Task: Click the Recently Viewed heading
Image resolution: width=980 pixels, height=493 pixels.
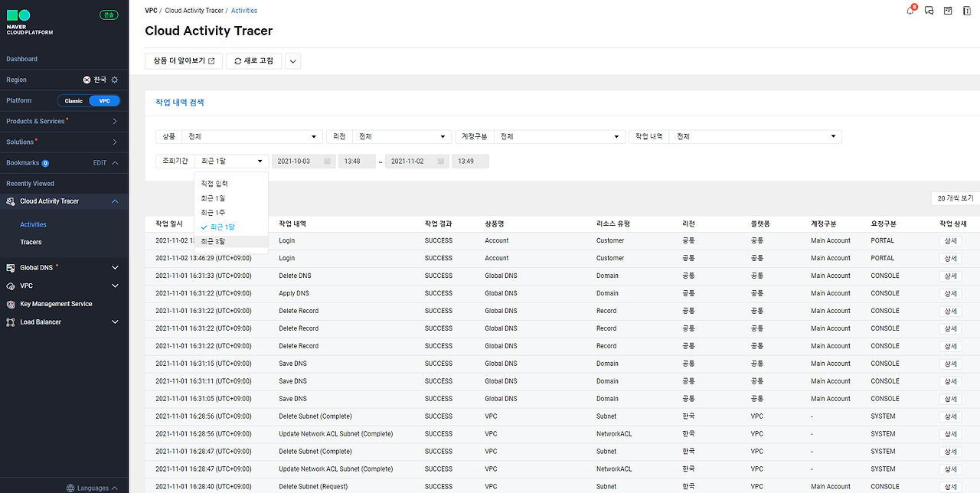Action: coord(30,184)
